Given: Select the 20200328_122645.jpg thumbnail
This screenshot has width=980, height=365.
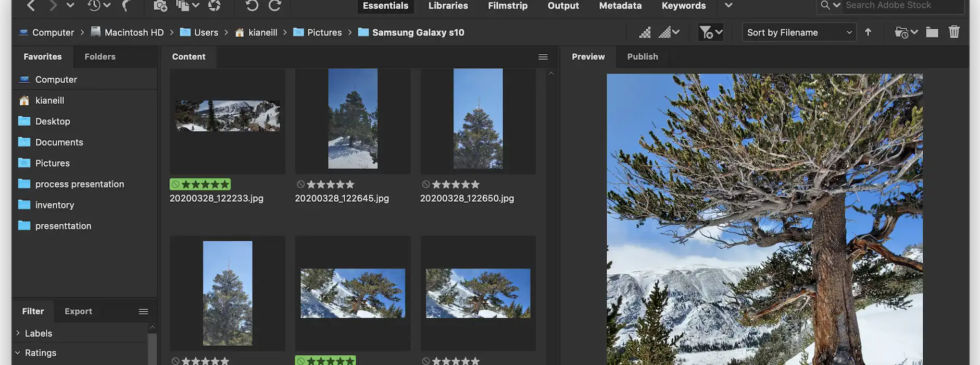Looking at the screenshot, I should [x=353, y=119].
